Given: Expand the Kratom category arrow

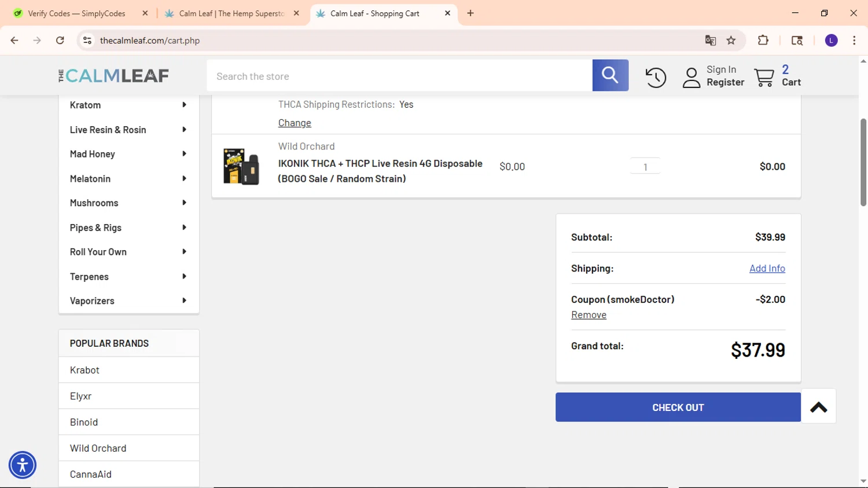Looking at the screenshot, I should pyautogui.click(x=184, y=105).
